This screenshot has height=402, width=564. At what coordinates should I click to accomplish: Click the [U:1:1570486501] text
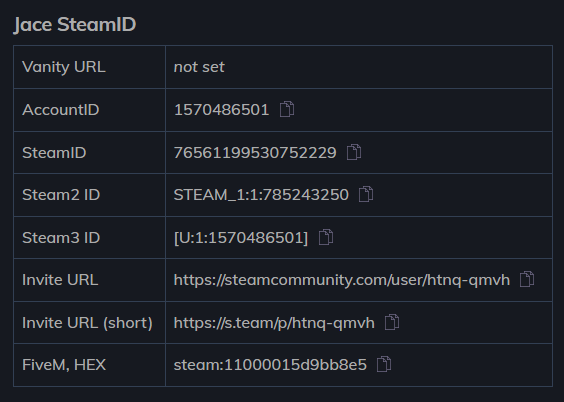(x=241, y=238)
